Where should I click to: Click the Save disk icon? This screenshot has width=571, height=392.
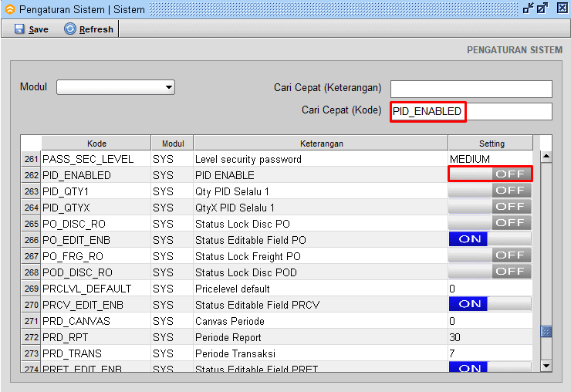click(19, 29)
